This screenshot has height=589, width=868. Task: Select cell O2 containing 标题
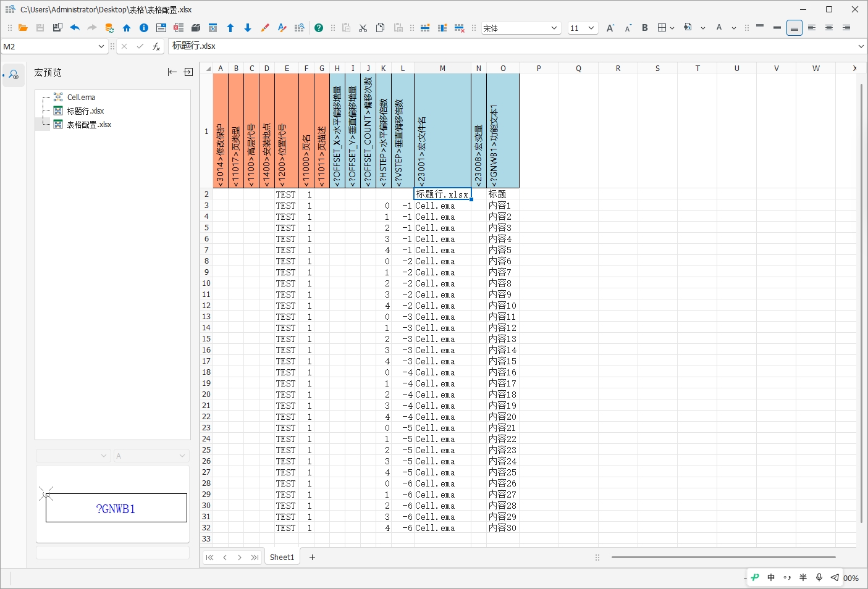502,194
